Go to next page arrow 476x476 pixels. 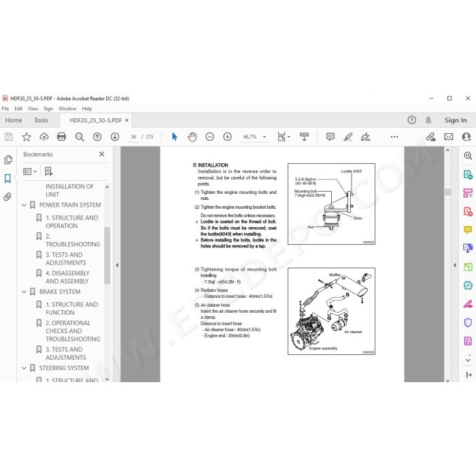coord(115,137)
